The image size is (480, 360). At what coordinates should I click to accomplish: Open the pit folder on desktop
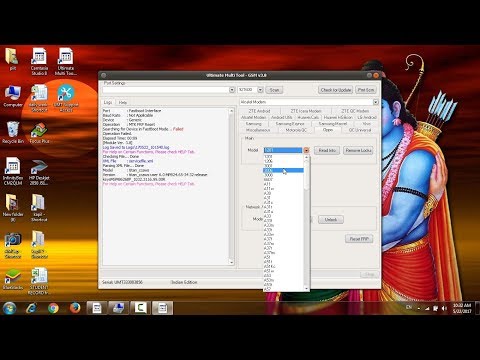point(12,59)
